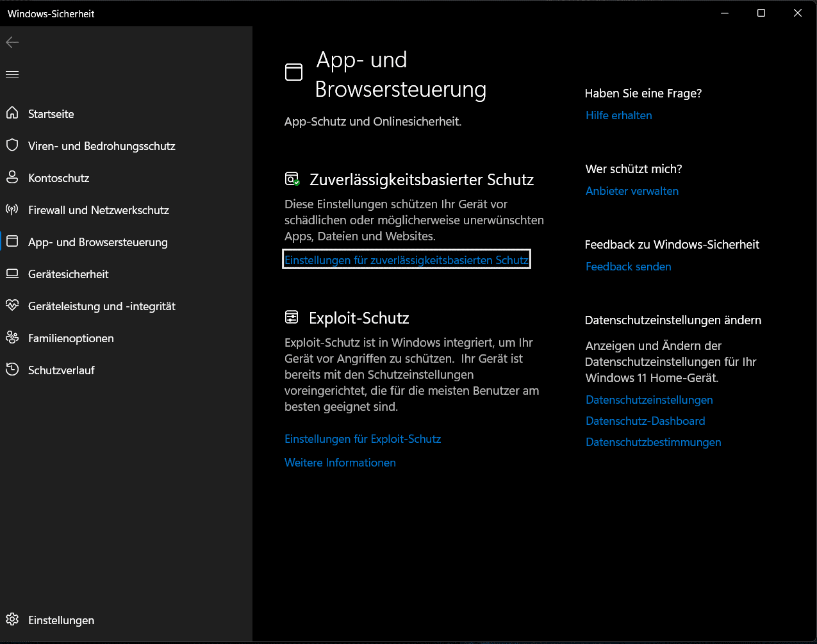Click 'Datenschutzeinstellungen ändern' heading
817x644 pixels.
click(x=673, y=320)
